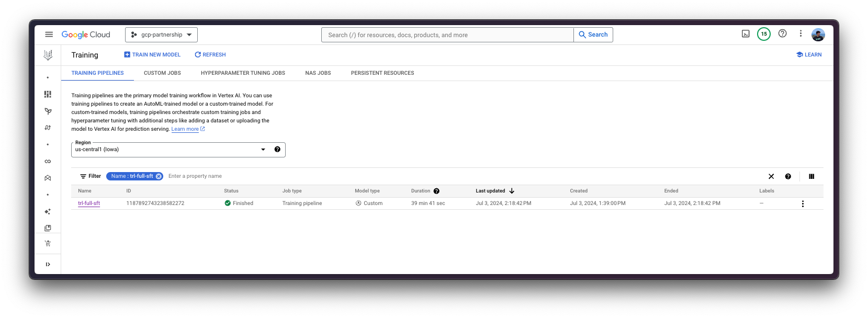Open the Colab infinity sidebar icon
Image resolution: width=868 pixels, height=318 pixels.
click(x=48, y=161)
